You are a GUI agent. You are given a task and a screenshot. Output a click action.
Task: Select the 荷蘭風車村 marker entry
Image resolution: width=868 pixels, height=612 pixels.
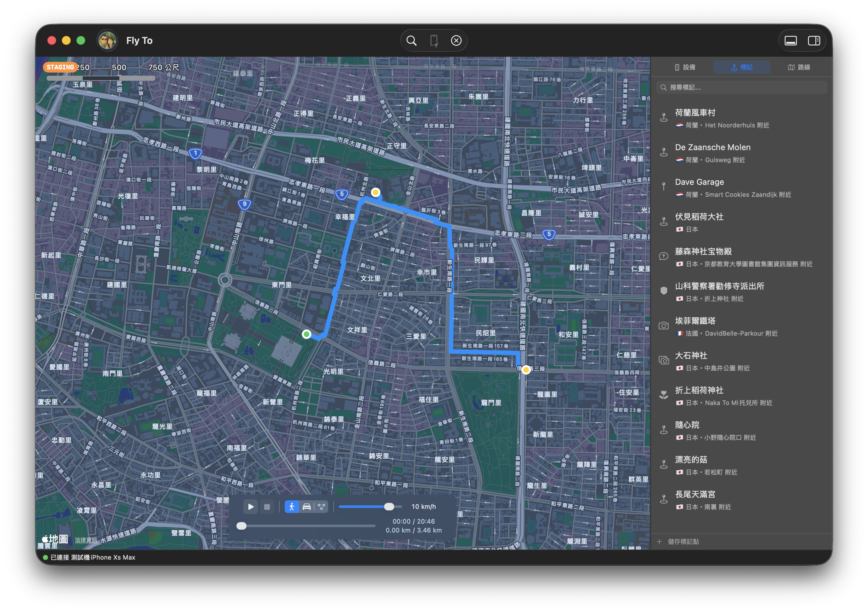742,118
